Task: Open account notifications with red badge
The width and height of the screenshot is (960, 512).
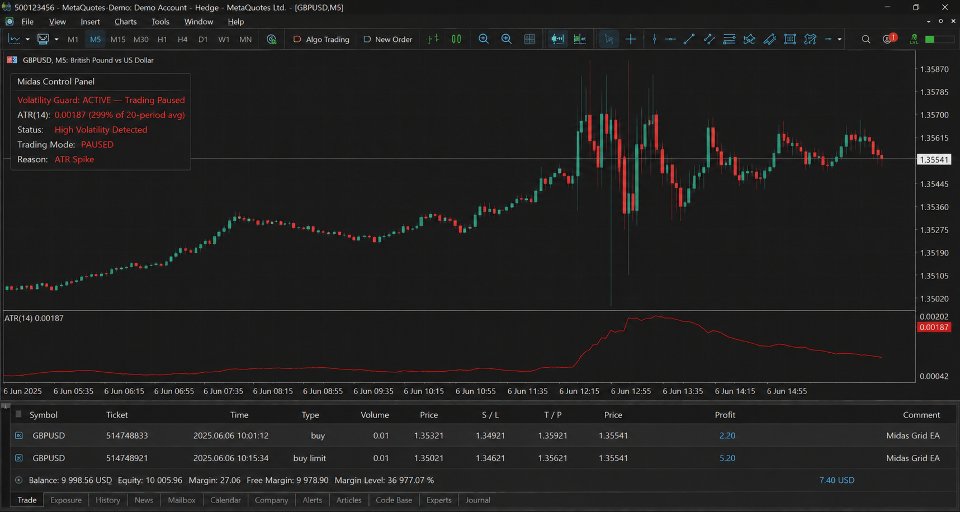Action: coord(889,39)
